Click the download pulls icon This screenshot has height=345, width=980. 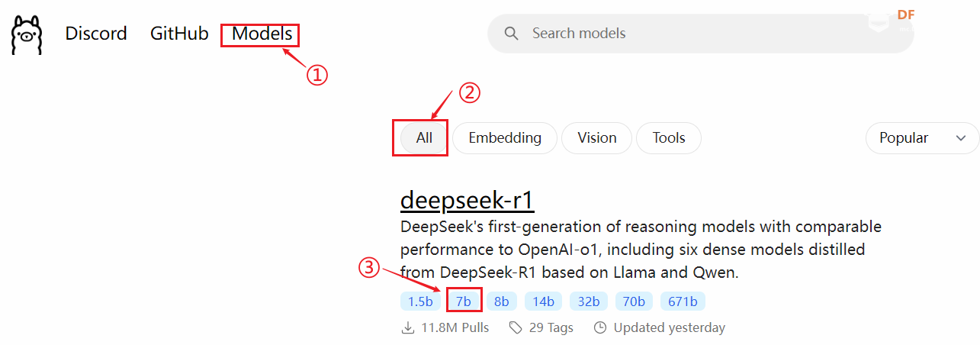tap(407, 327)
